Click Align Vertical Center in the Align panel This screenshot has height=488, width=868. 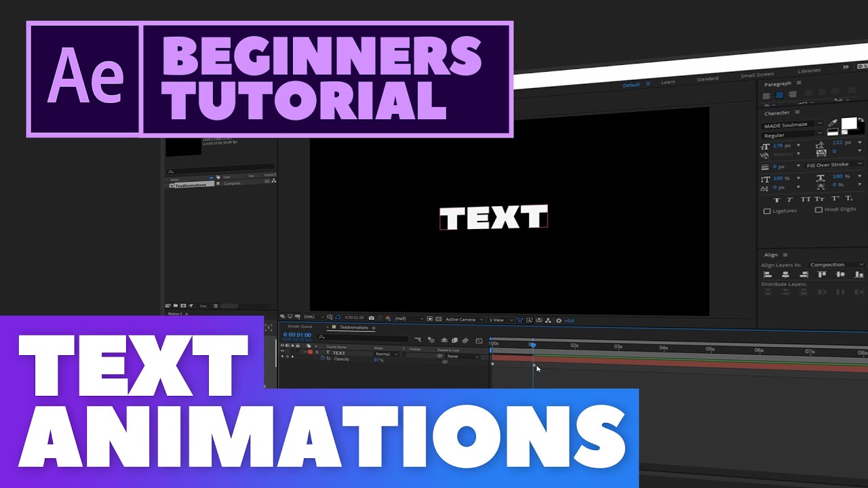[840, 274]
